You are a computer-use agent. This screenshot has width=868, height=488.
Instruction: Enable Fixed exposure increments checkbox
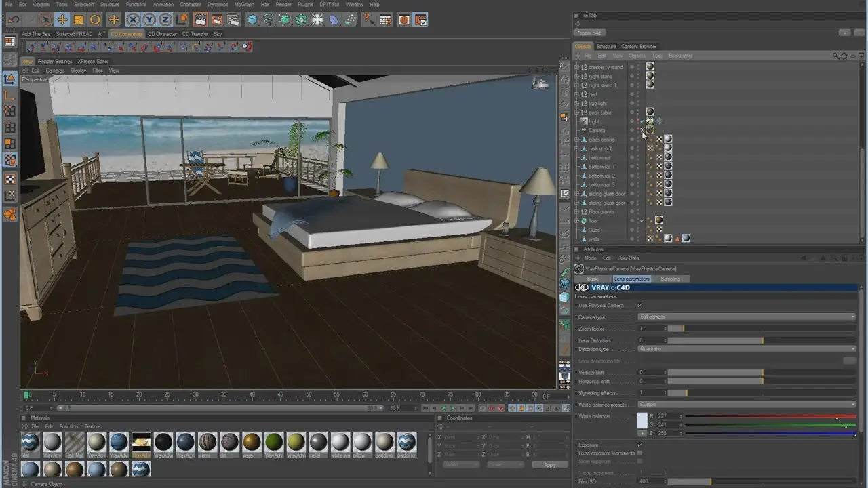(x=640, y=453)
